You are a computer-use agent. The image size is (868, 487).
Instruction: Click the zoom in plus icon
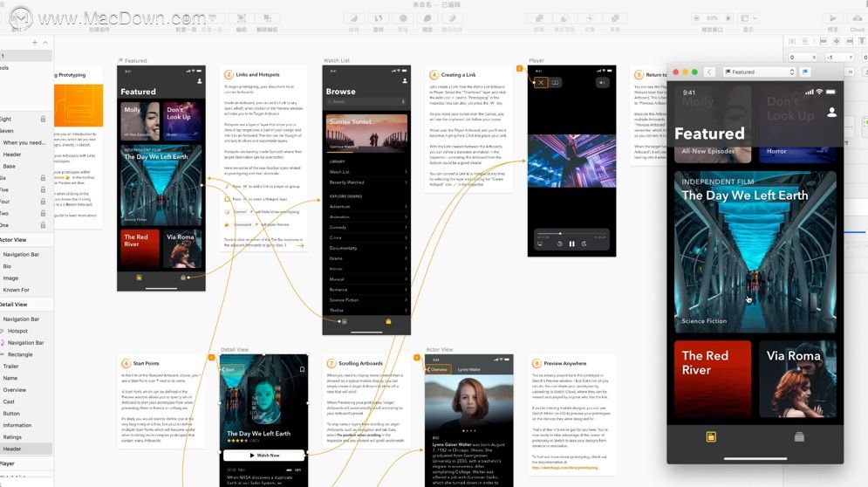(x=728, y=18)
